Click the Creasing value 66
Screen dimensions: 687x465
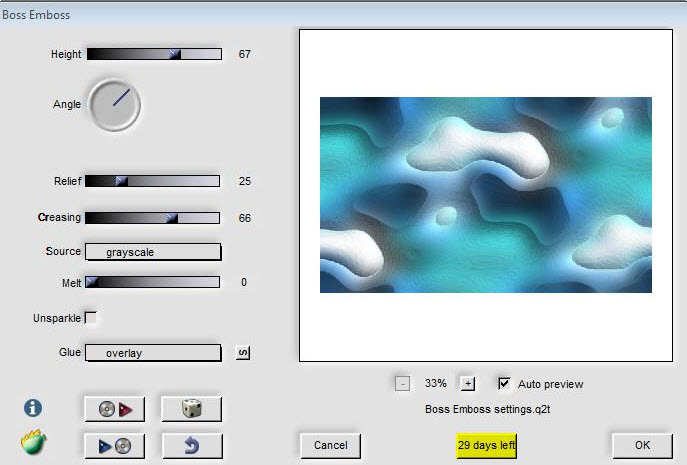[244, 218]
